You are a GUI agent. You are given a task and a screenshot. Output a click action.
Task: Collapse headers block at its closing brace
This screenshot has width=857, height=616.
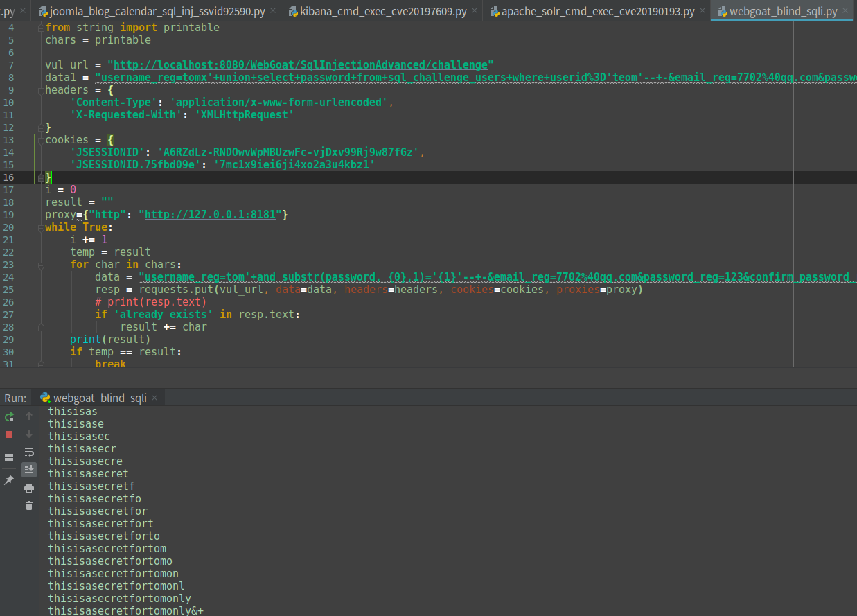(x=40, y=127)
